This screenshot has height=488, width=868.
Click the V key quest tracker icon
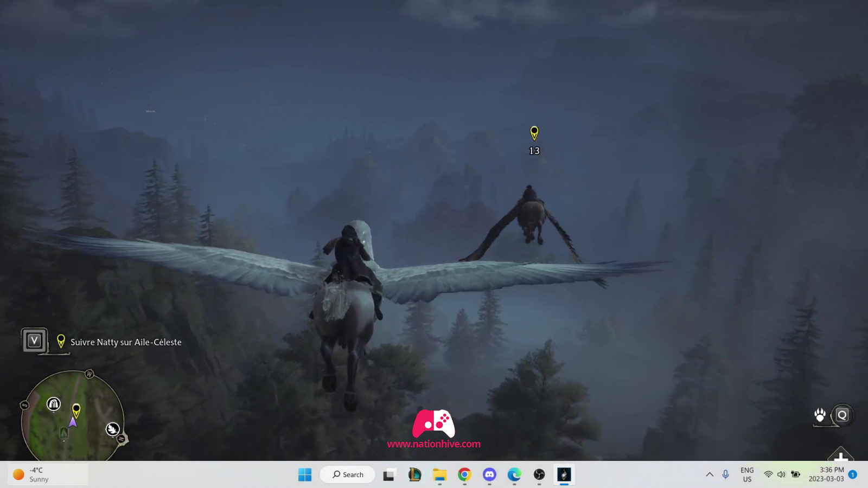(34, 341)
